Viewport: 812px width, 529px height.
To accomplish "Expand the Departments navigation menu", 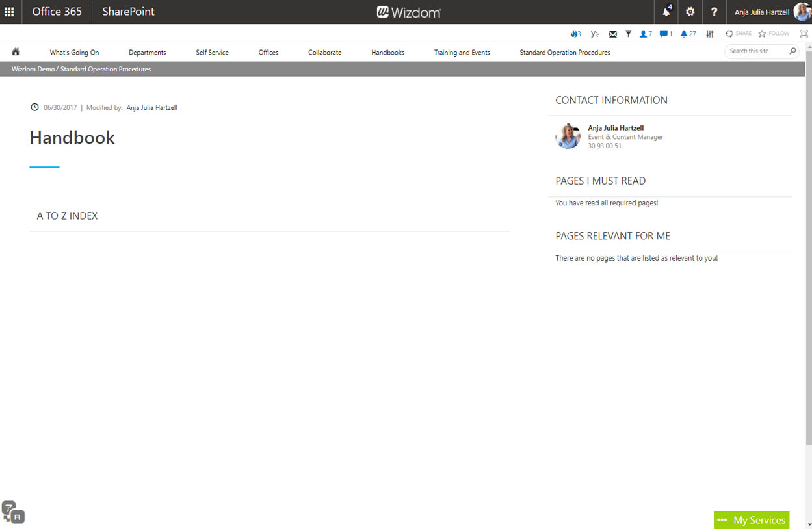I will [147, 53].
